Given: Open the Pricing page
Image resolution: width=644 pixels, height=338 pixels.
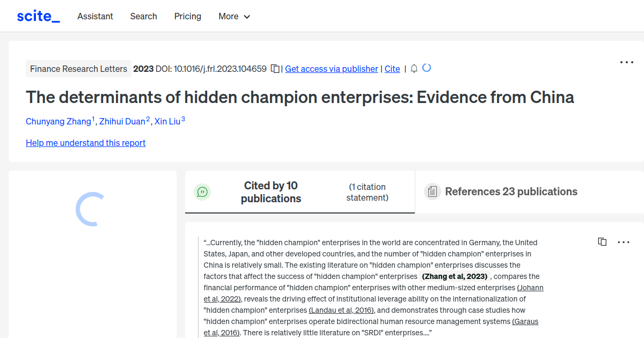Looking at the screenshot, I should 187,17.
